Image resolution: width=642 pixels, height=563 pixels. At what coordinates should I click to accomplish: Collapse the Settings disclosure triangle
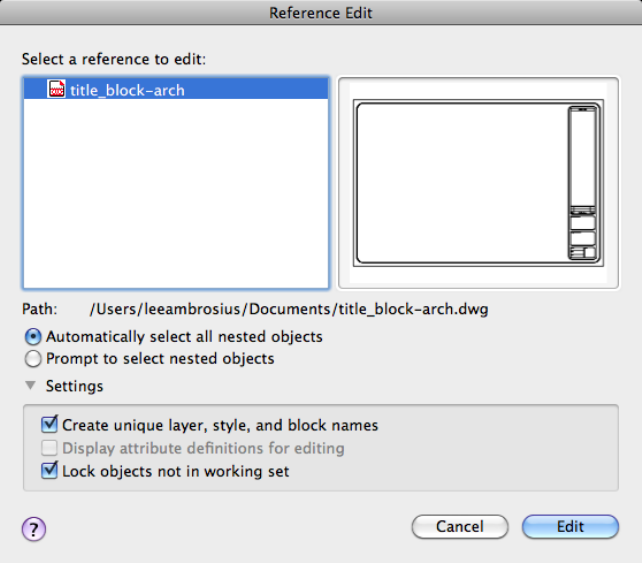(31, 386)
